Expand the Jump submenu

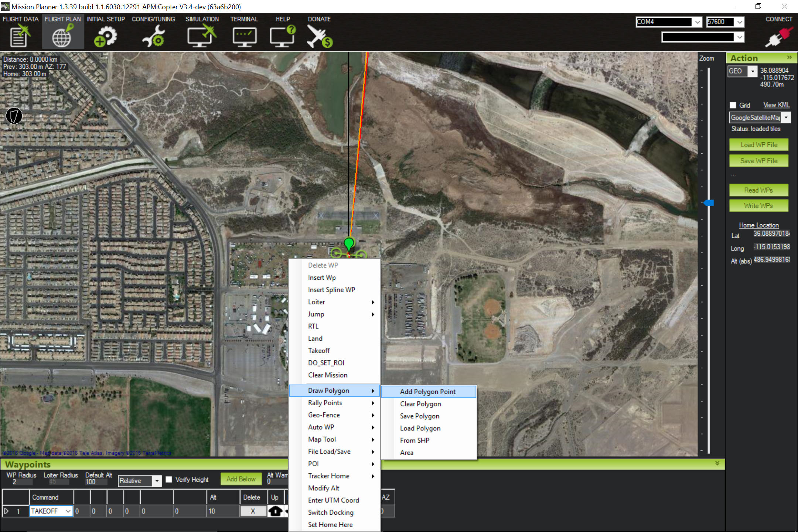[x=334, y=314]
